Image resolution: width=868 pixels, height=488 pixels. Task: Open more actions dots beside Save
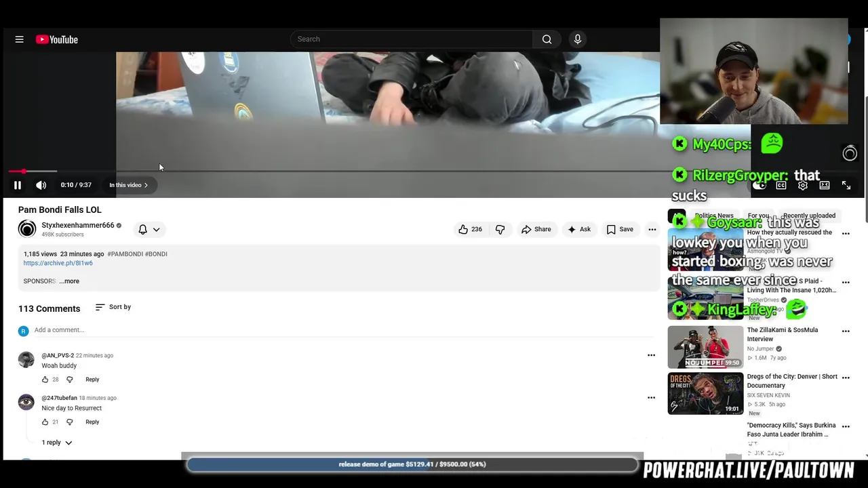[x=652, y=230]
